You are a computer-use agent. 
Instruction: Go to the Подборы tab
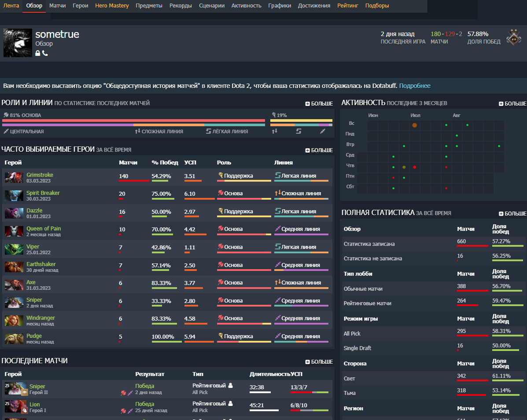tap(377, 6)
